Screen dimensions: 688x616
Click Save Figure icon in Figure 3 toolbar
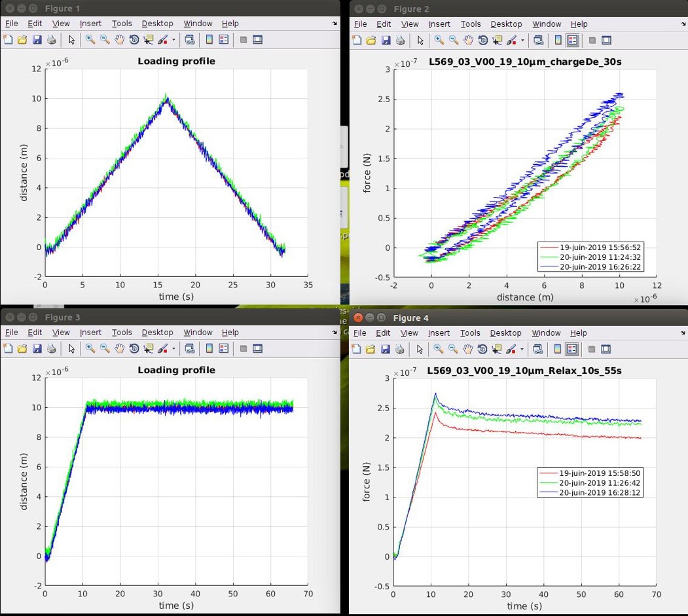[37, 349]
